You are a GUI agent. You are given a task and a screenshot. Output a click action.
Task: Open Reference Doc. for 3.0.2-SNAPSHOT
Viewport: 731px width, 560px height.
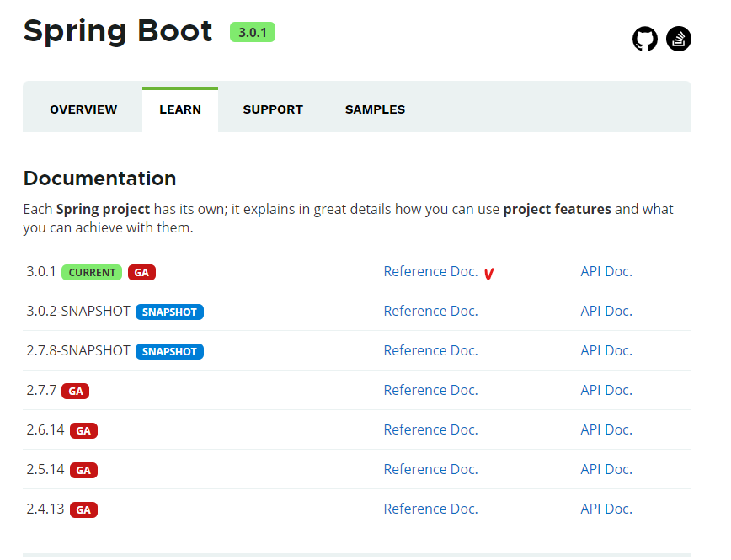tap(431, 311)
